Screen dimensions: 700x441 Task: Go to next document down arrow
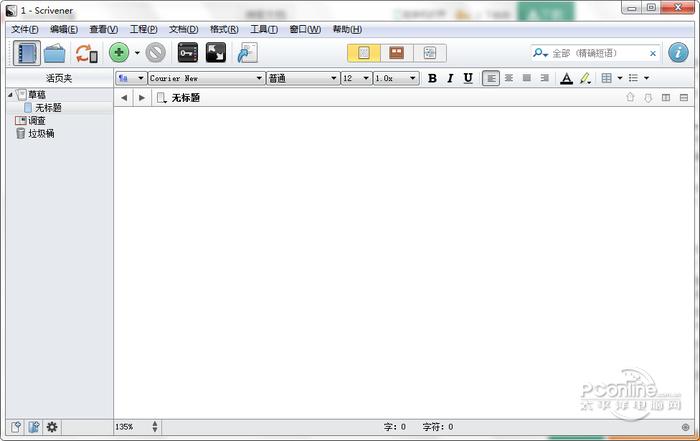[x=648, y=98]
